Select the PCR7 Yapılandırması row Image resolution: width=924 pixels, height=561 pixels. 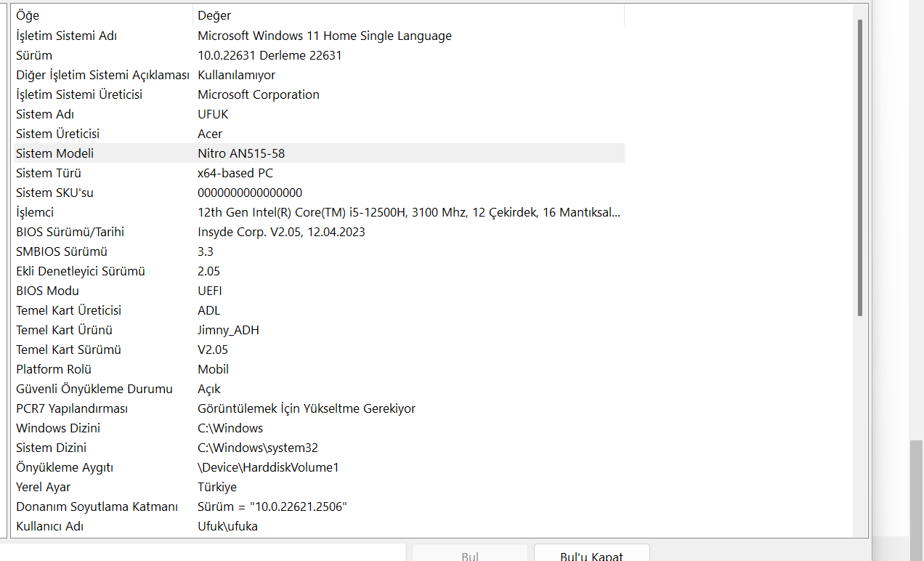point(318,408)
